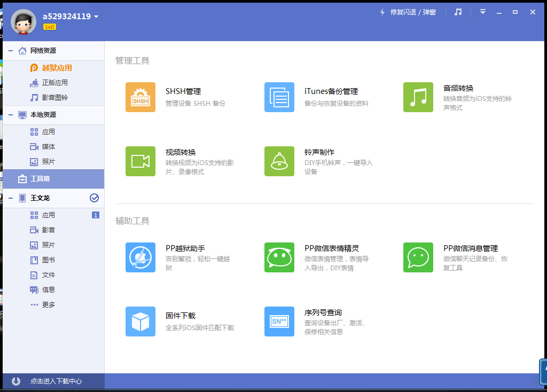
Task: Open the a529324119 account dropdown
Action: point(96,17)
